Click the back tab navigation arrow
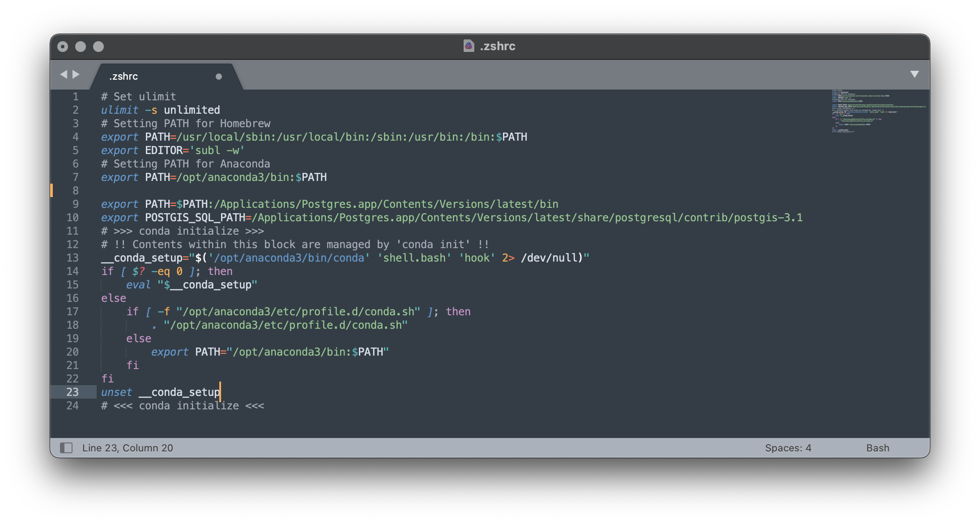 (64, 74)
